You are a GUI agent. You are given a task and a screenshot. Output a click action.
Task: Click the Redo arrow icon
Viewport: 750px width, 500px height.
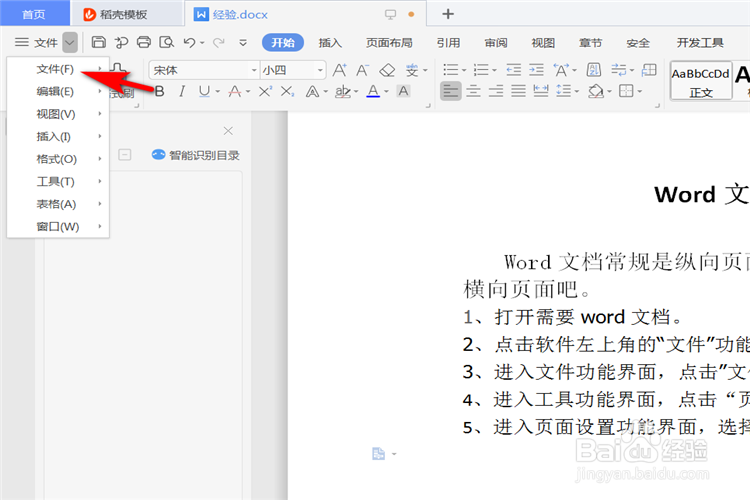click(x=219, y=43)
